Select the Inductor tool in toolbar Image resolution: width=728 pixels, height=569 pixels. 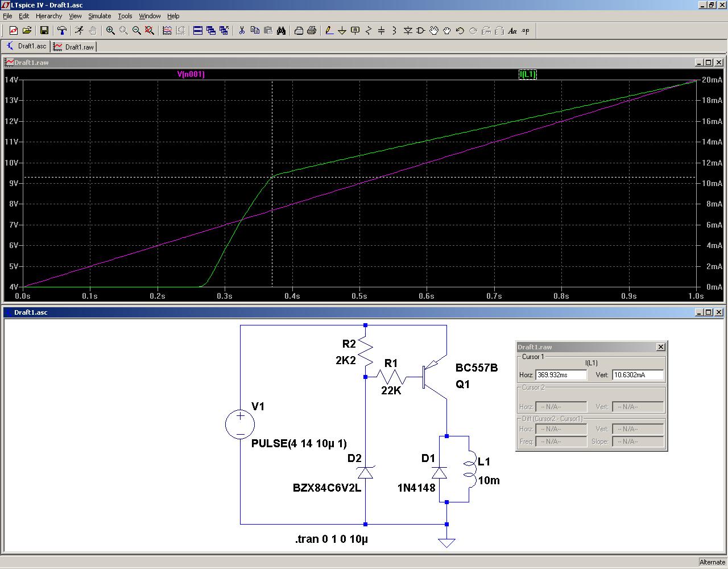(394, 31)
